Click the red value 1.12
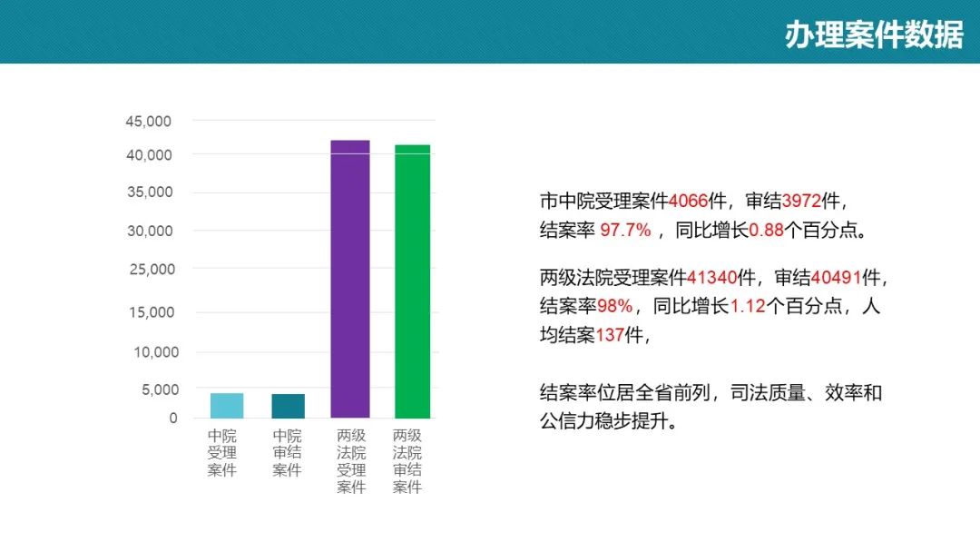 pyautogui.click(x=748, y=306)
